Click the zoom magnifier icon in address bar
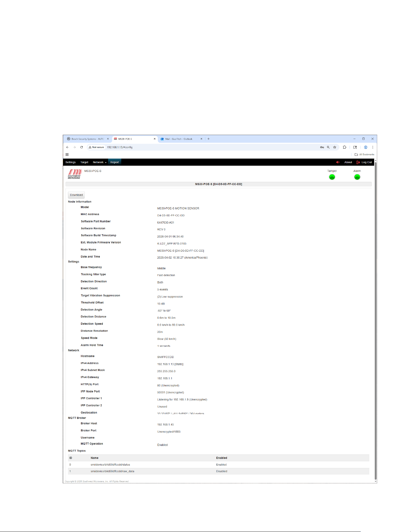The image size is (411, 532). coord(328,147)
